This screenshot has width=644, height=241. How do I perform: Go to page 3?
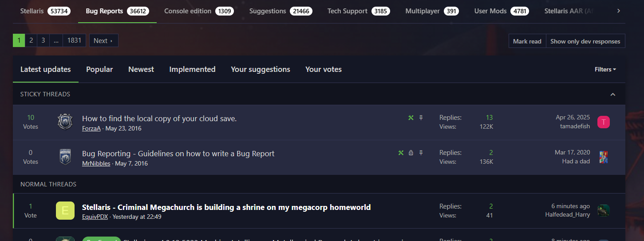coord(43,40)
